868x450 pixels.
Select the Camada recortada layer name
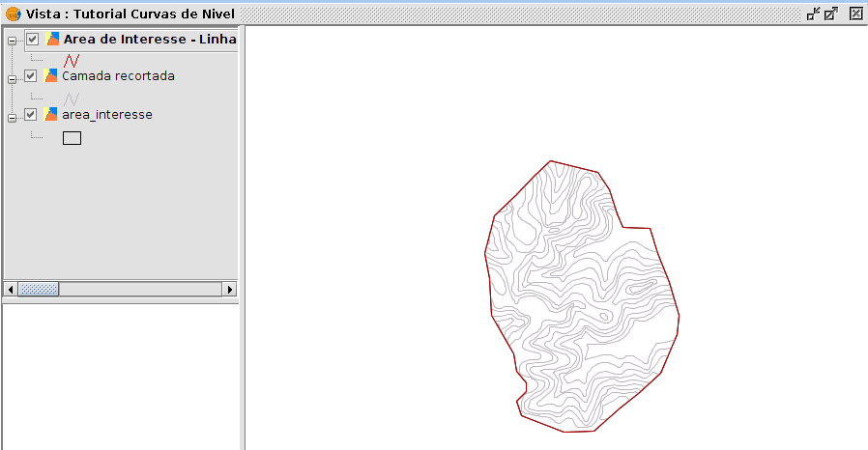point(118,75)
